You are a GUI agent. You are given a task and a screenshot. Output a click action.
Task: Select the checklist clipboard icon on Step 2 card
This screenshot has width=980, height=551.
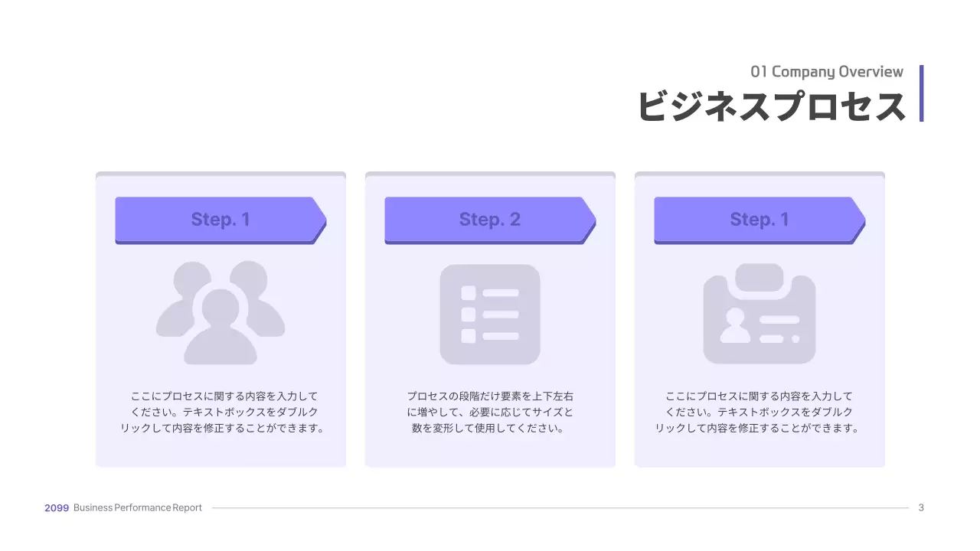[490, 314]
